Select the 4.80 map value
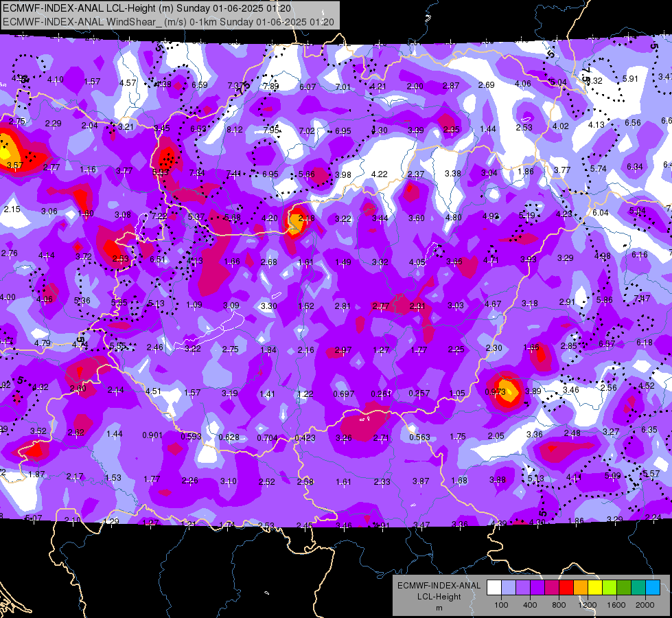 tap(454, 217)
